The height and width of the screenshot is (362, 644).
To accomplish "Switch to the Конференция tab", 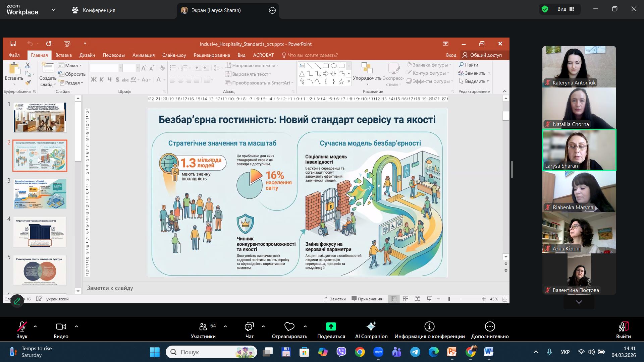I will [94, 10].
